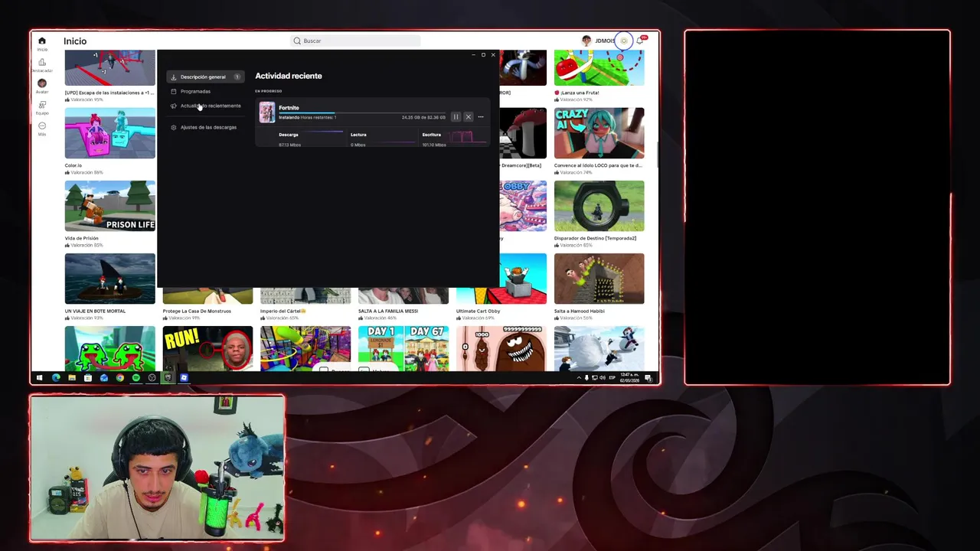
Task: Click the Fortnite title text
Action: [289, 108]
